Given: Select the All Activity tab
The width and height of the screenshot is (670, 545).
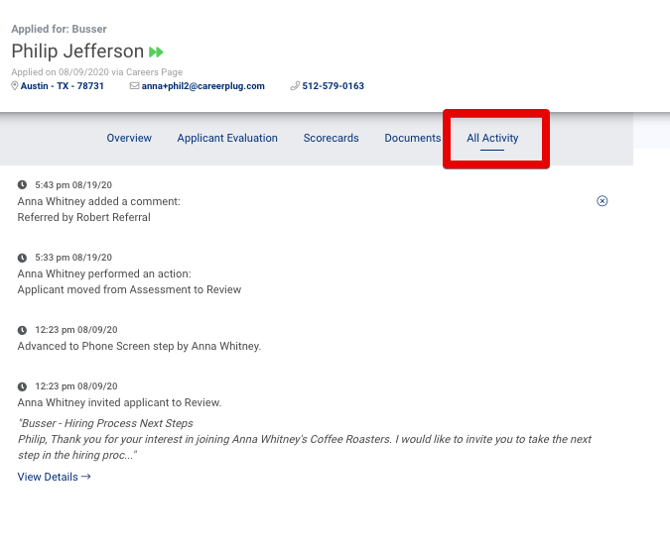Looking at the screenshot, I should point(492,138).
